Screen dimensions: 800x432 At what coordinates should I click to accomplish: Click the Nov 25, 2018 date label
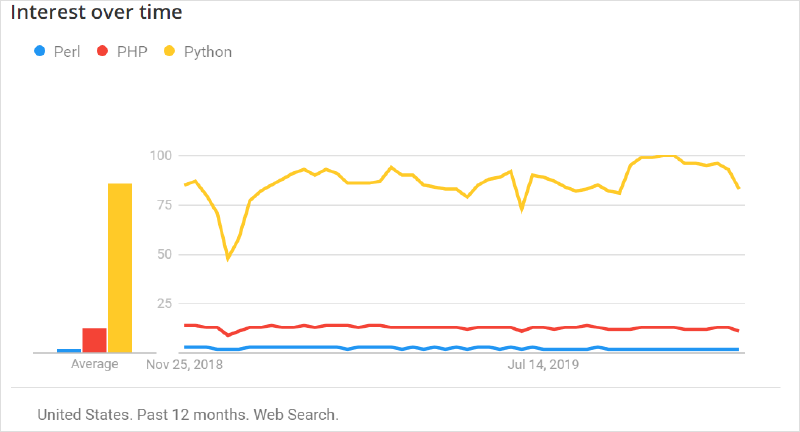point(185,364)
